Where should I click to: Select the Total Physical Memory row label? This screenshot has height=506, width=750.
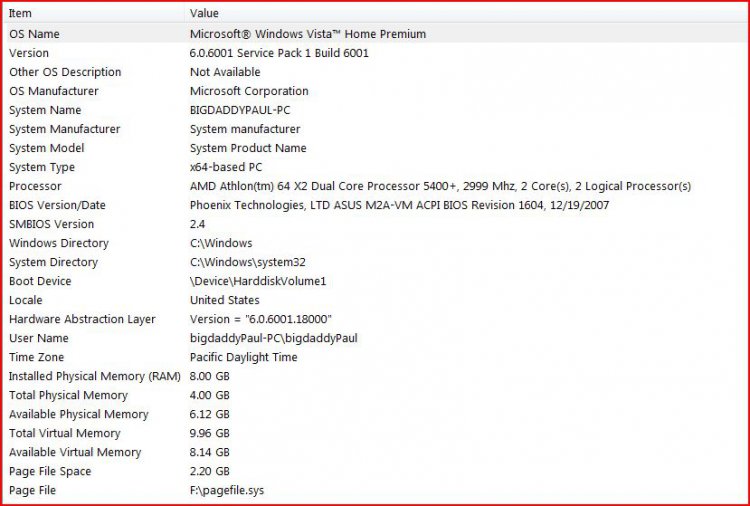[x=68, y=396]
